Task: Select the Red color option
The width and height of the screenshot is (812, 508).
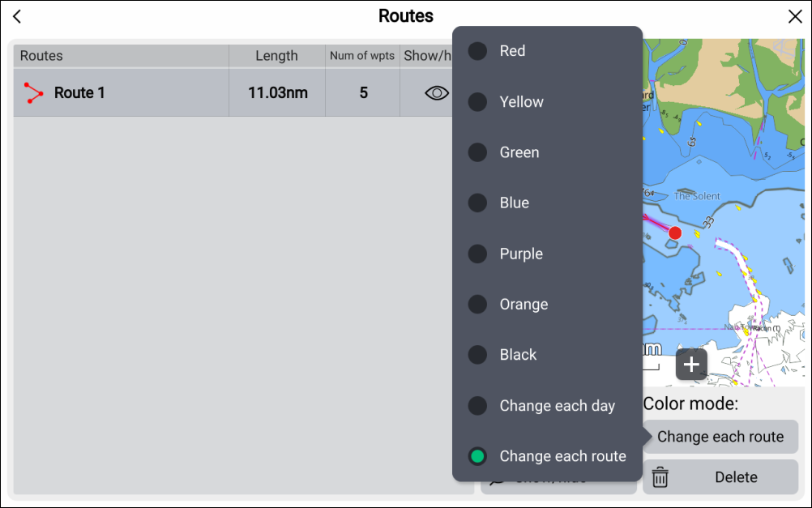Action: tap(512, 51)
